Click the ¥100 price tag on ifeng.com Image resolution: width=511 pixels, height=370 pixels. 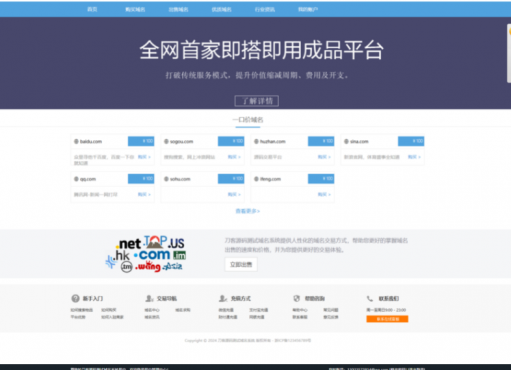[x=321, y=179]
